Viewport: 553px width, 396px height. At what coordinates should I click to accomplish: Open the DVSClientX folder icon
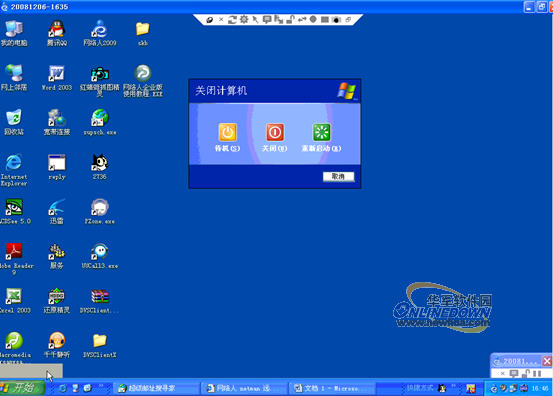(100, 345)
